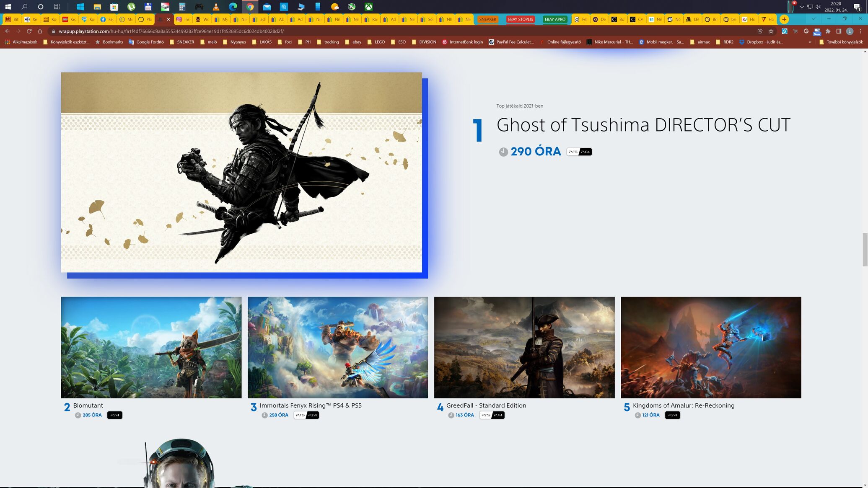Bookmark this page with the star icon

click(771, 31)
